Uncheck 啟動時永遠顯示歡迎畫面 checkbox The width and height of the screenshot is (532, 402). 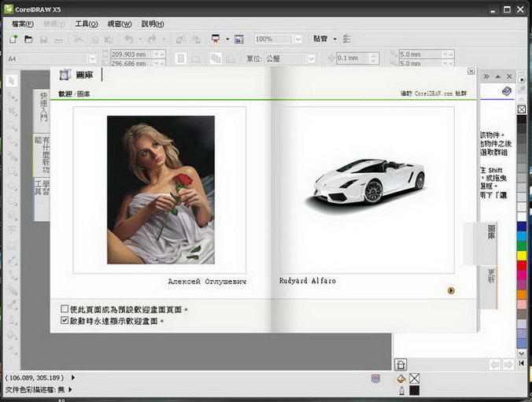pos(65,321)
